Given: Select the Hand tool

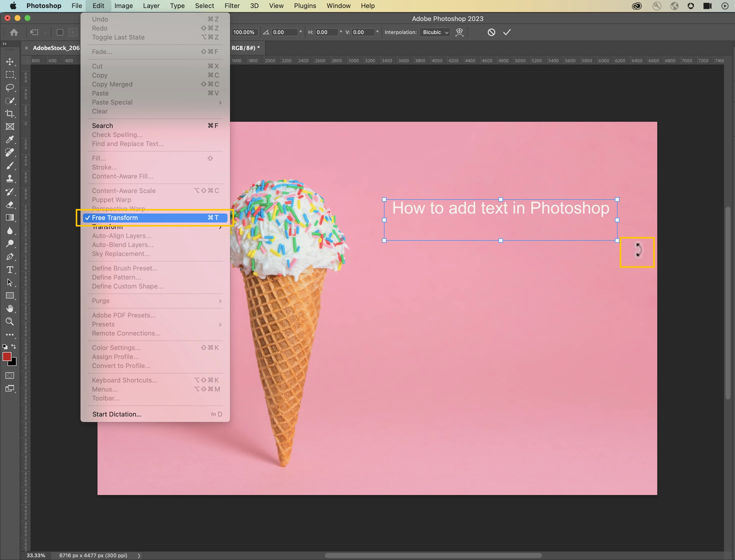Looking at the screenshot, I should 10,309.
